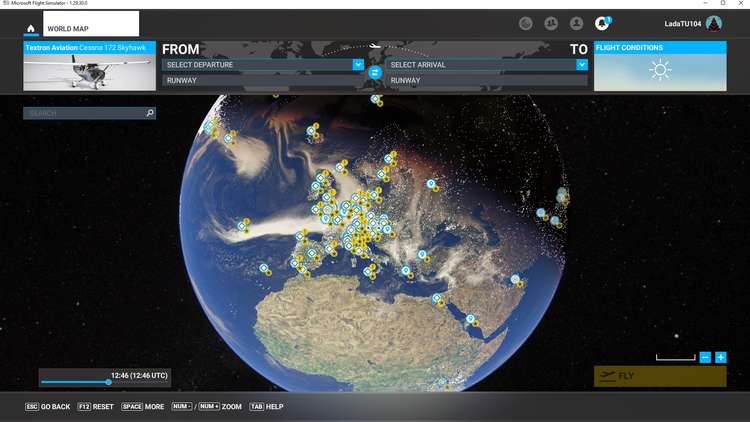The height and width of the screenshot is (422, 750).
Task: Adjust the time of day slider
Action: (x=109, y=382)
